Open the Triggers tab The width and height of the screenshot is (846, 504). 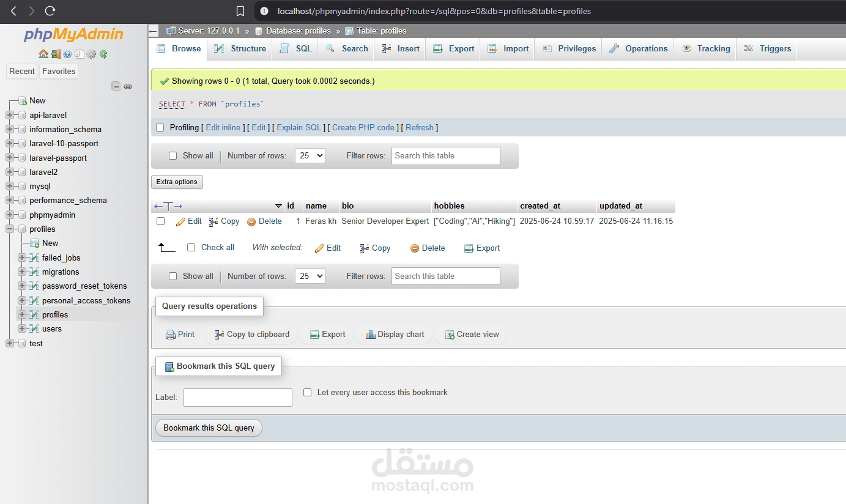coord(767,49)
